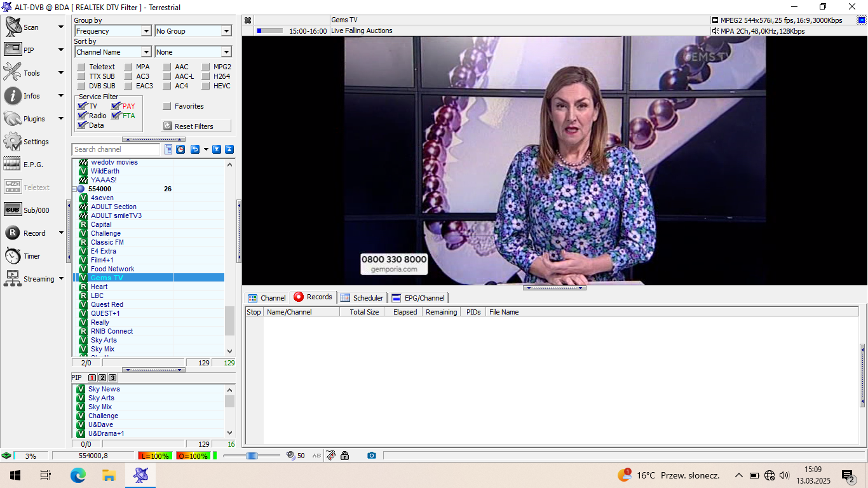Screen dimensions: 868x488
Task: Click the PIP sidebar icon
Action: (13, 50)
